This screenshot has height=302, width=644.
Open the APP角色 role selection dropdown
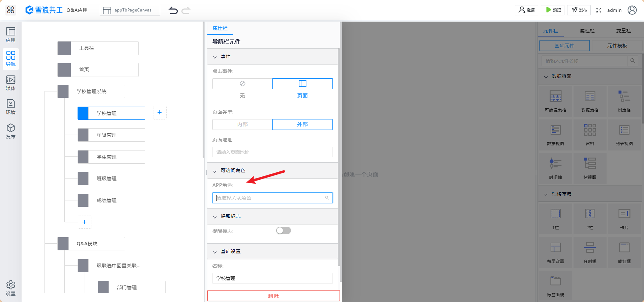(272, 198)
